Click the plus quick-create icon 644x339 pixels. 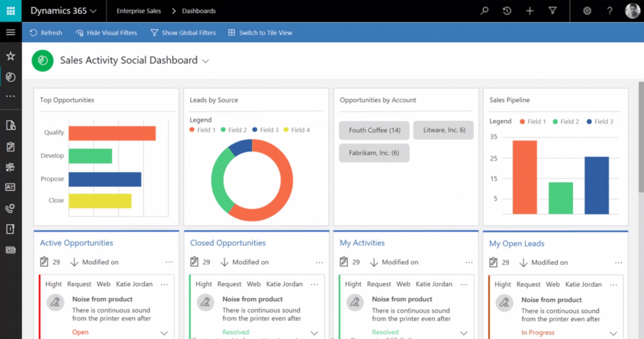point(530,11)
